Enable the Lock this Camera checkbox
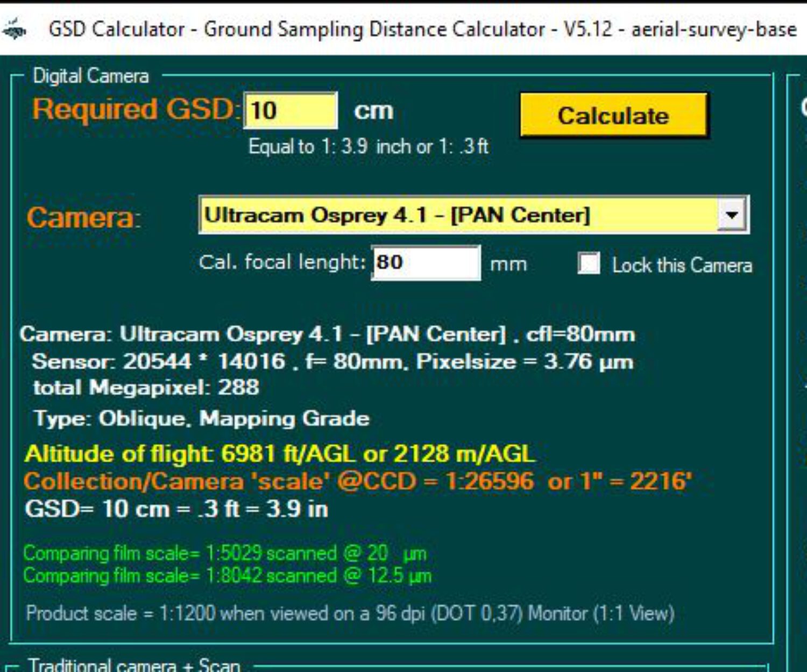The height and width of the screenshot is (672, 807). (590, 263)
